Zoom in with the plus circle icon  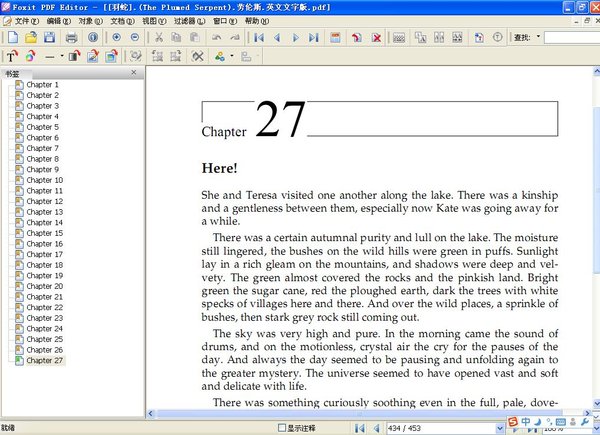pos(116,37)
